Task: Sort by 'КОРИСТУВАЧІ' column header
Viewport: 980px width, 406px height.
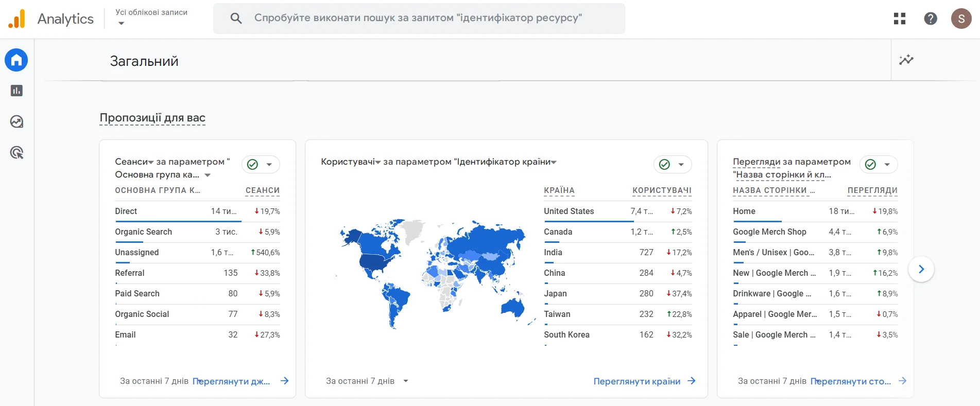Action: pos(662,190)
